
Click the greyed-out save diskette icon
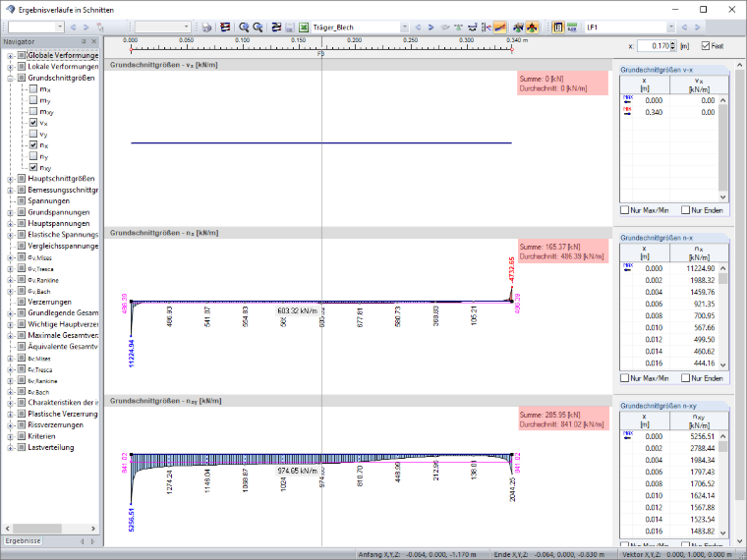coord(290,28)
